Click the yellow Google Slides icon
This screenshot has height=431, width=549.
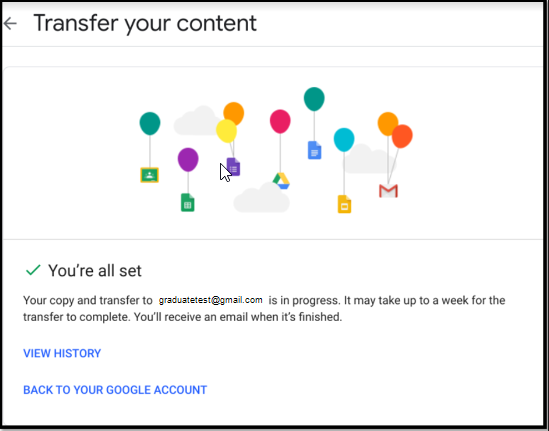345,204
